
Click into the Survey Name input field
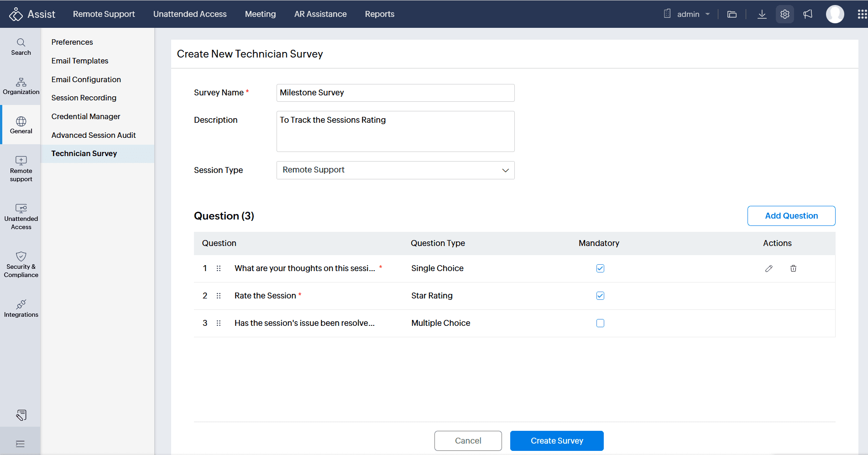395,93
